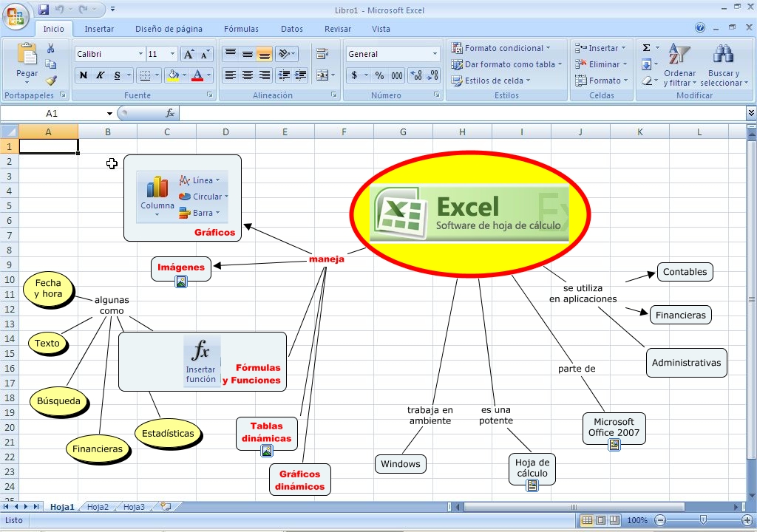The width and height of the screenshot is (757, 532).
Task: Toggle left text alignment
Action: pyautogui.click(x=231, y=75)
